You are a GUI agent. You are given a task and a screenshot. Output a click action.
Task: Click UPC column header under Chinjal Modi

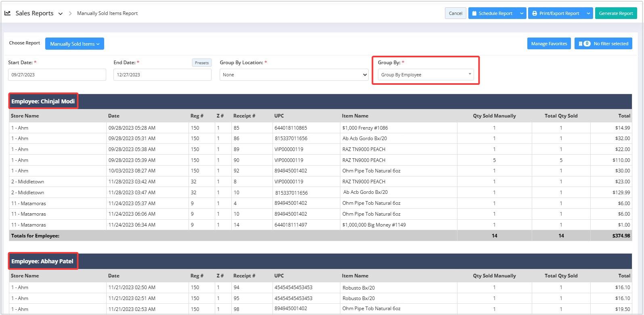point(279,116)
